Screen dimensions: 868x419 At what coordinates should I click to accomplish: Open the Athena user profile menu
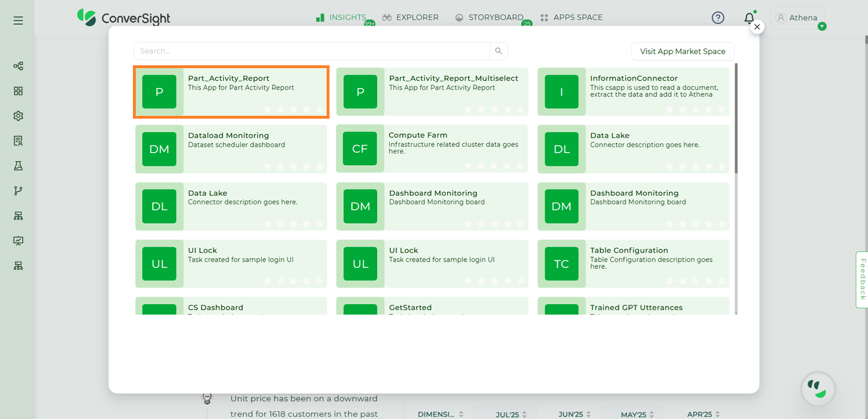(x=798, y=18)
